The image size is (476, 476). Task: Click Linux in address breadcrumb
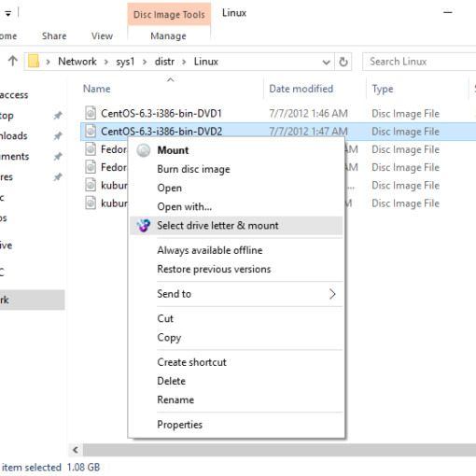click(206, 62)
